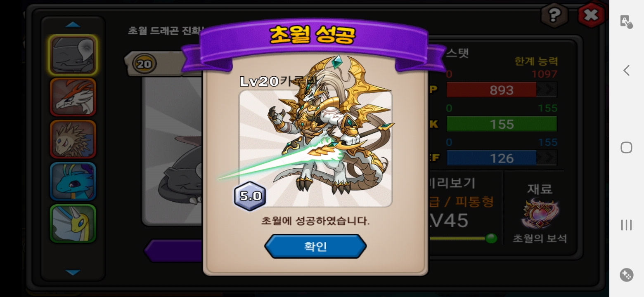Adjust the green level preview slider knob
Viewport: 644px width, 297px height.
pos(491,238)
